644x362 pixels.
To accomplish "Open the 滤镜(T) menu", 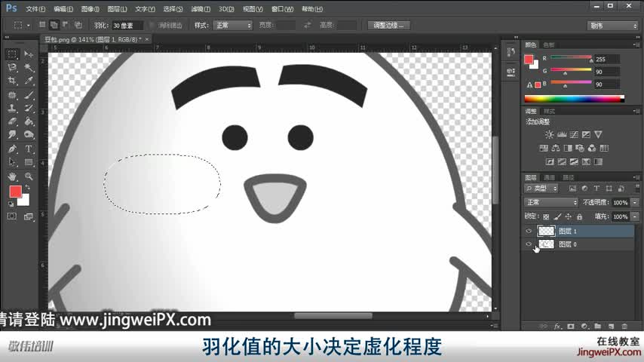I will (x=200, y=9).
